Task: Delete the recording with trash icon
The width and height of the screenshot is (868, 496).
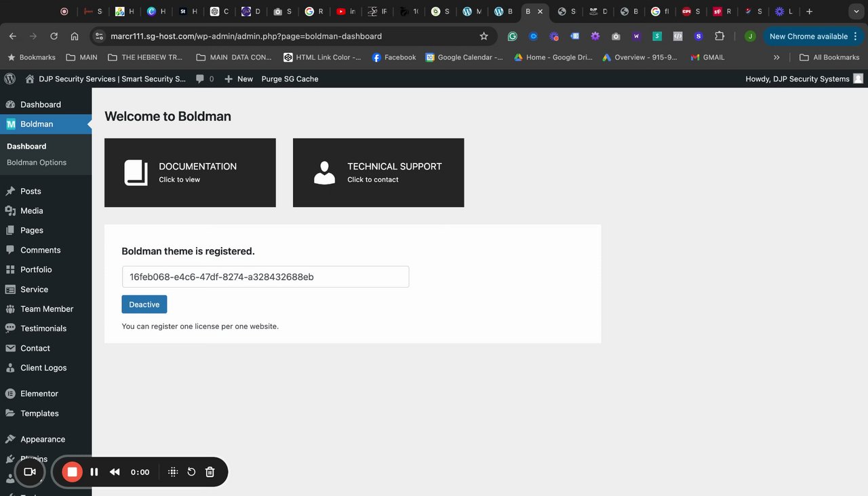Action: (210, 472)
